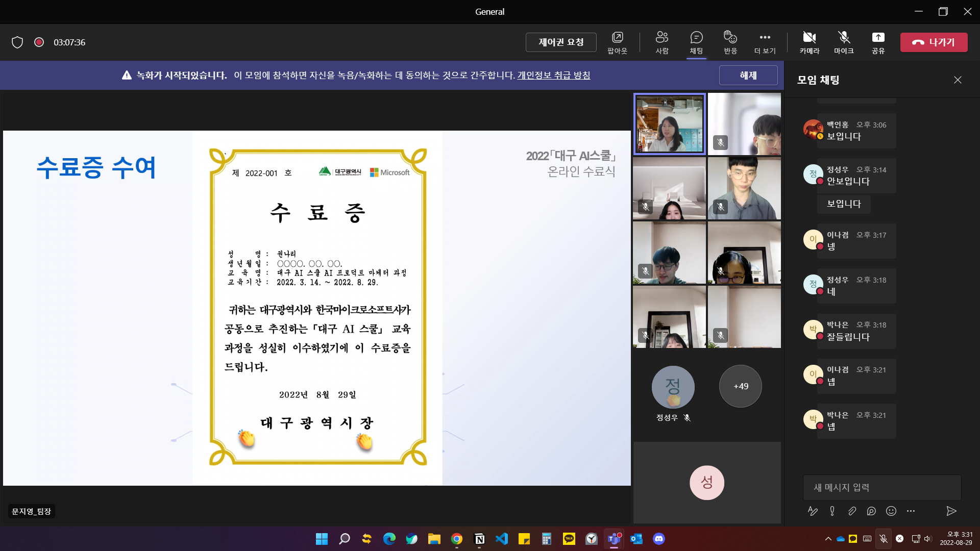
Task: Toggle the camera on
Action: click(x=809, y=42)
